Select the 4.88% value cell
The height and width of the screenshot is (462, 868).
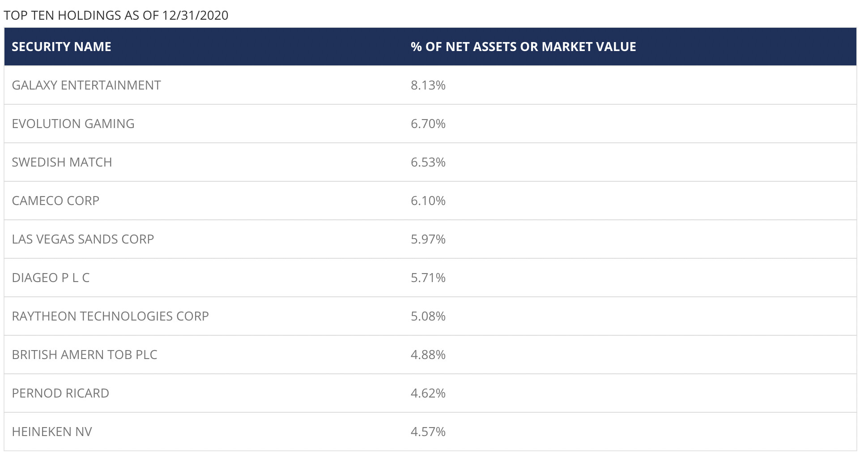click(x=428, y=355)
